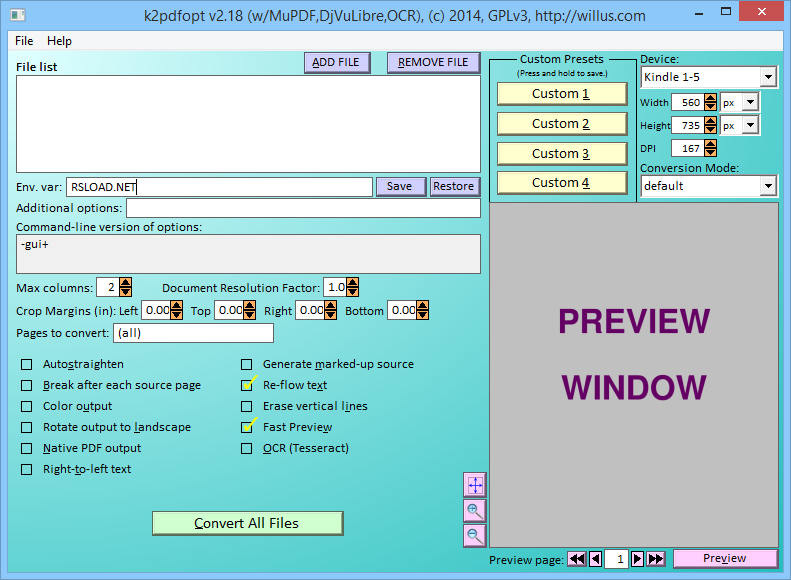Click the ADD FILE button
The width and height of the screenshot is (791, 580).
(337, 63)
